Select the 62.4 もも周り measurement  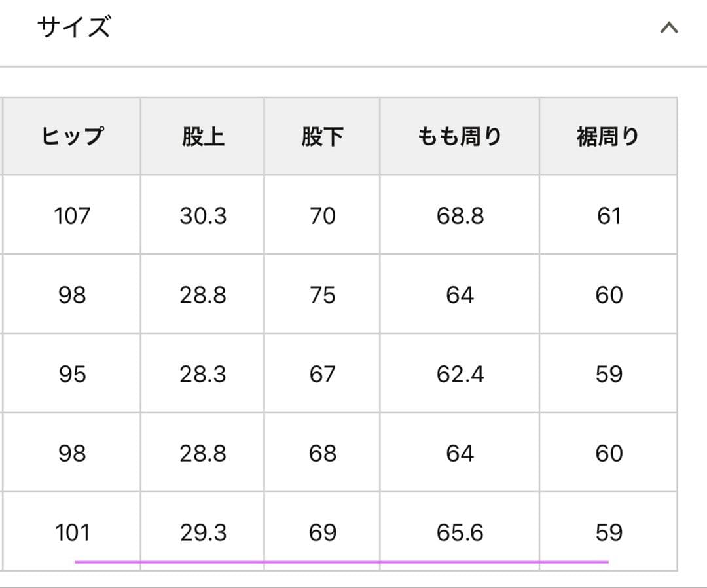(x=458, y=374)
